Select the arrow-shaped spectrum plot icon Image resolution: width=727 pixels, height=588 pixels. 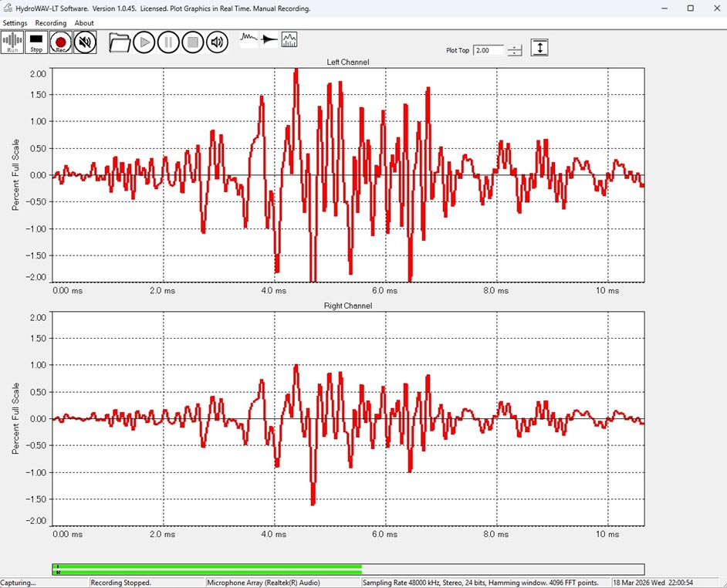pos(269,39)
